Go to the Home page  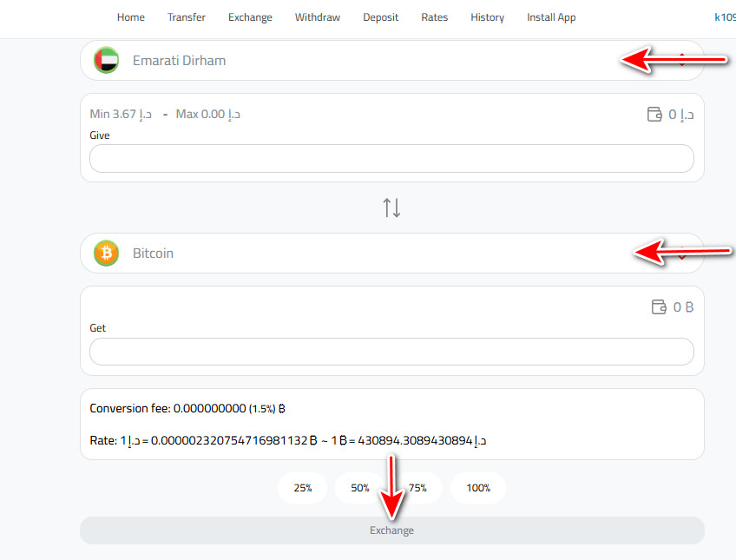point(130,17)
